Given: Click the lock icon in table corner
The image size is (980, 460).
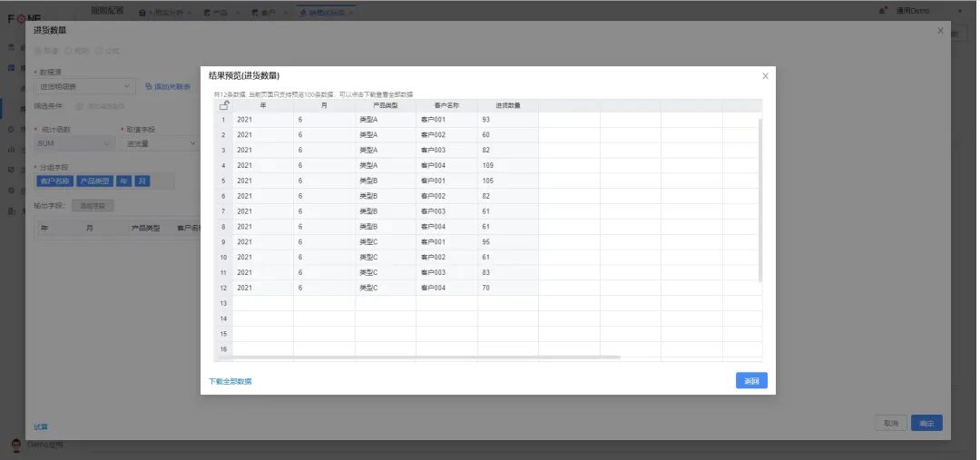Looking at the screenshot, I should [224, 105].
